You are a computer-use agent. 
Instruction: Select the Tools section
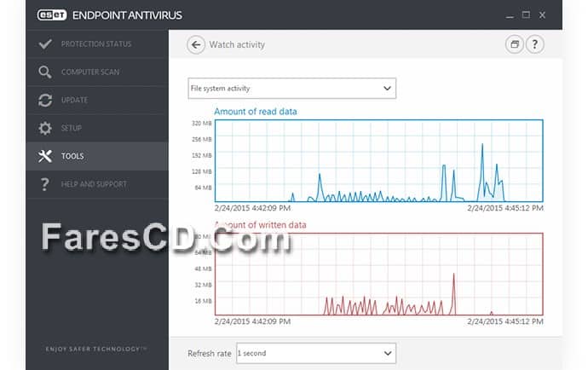[97, 156]
